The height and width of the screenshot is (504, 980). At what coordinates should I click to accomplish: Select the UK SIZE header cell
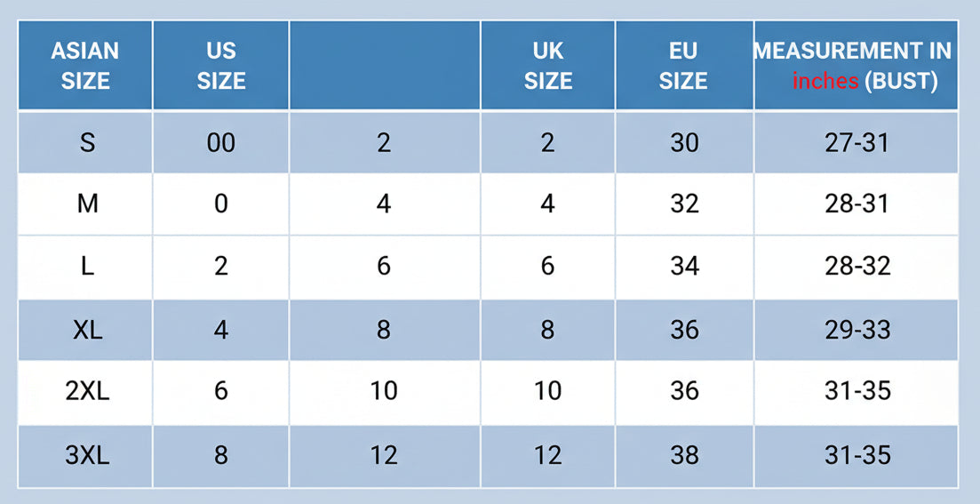tap(548, 66)
